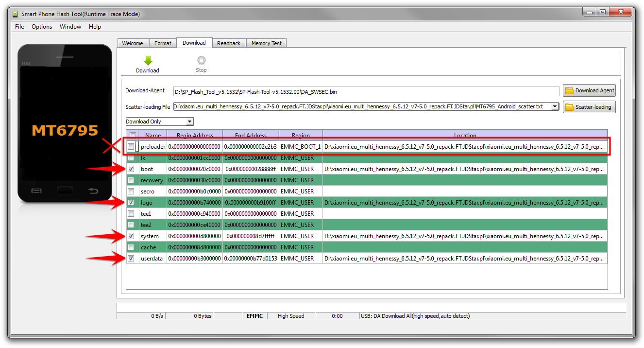Enable the lk partition checkbox
Screen dimensions: 644x348
131,158
